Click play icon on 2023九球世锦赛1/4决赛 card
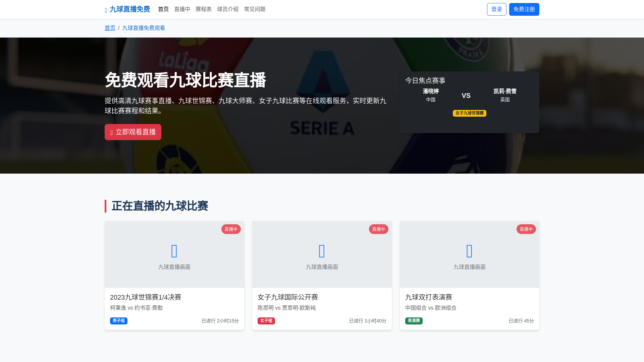 [174, 251]
